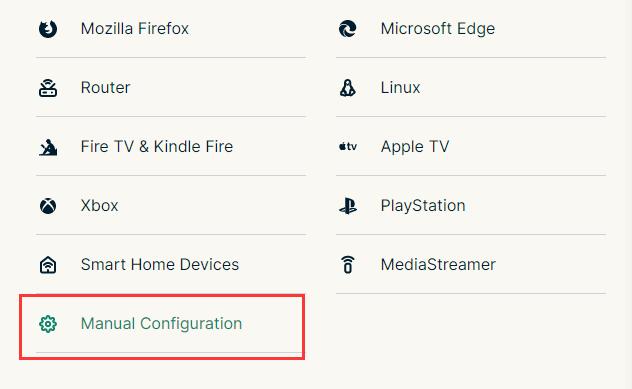The width and height of the screenshot is (632, 389).
Task: Click the PlayStation logo icon
Action: tap(347, 206)
